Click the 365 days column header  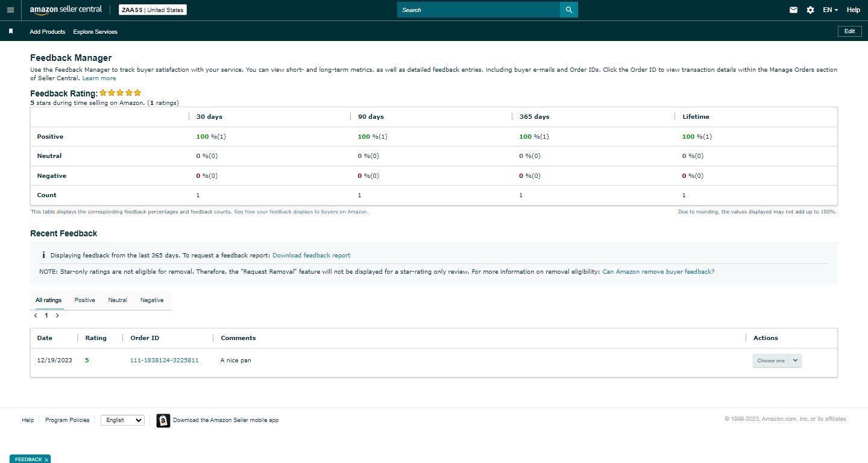[x=534, y=117]
